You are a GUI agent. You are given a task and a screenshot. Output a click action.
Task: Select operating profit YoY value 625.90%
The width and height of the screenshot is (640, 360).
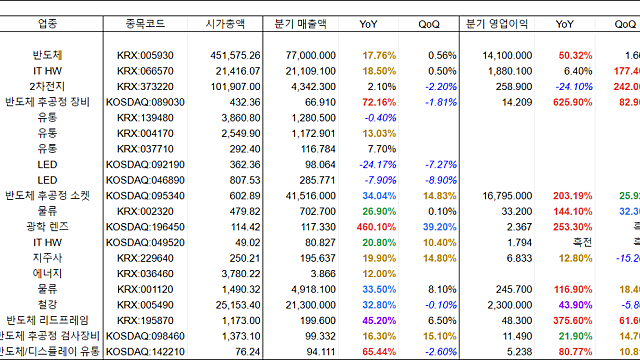pos(573,102)
